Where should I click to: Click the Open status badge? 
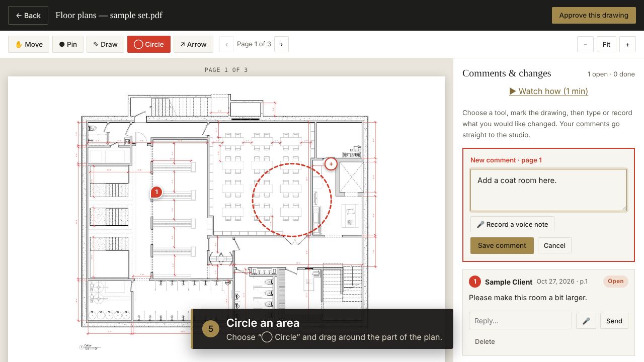(616, 281)
